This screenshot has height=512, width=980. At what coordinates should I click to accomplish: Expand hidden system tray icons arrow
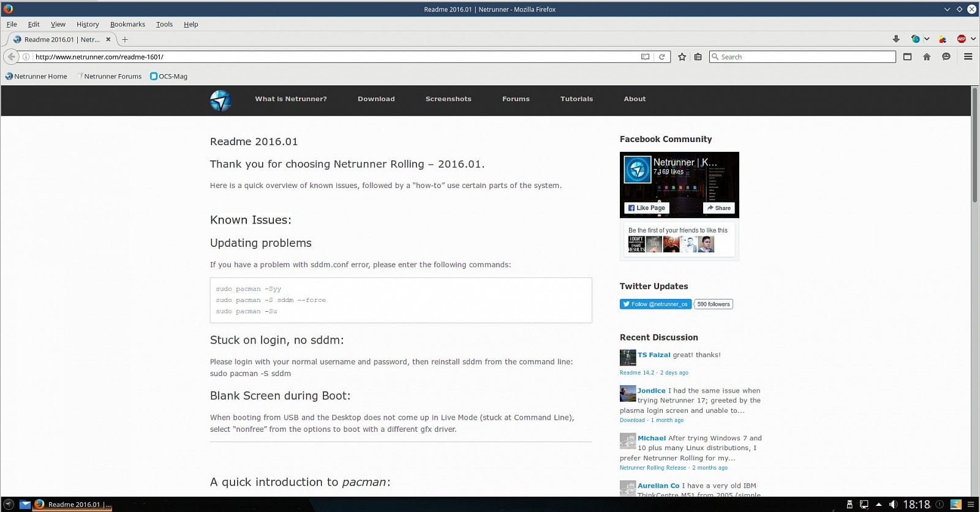(879, 505)
